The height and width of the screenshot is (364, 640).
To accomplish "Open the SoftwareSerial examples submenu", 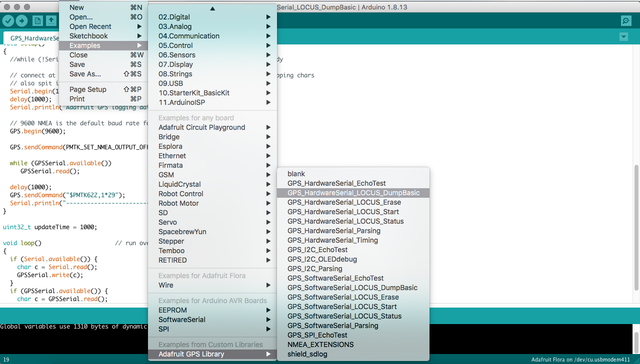I will pos(212,320).
